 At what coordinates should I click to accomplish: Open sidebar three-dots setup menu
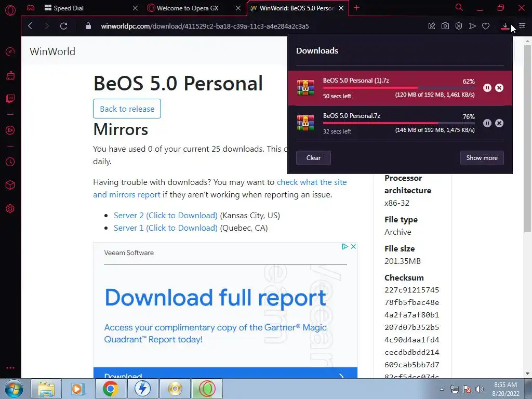point(10,368)
